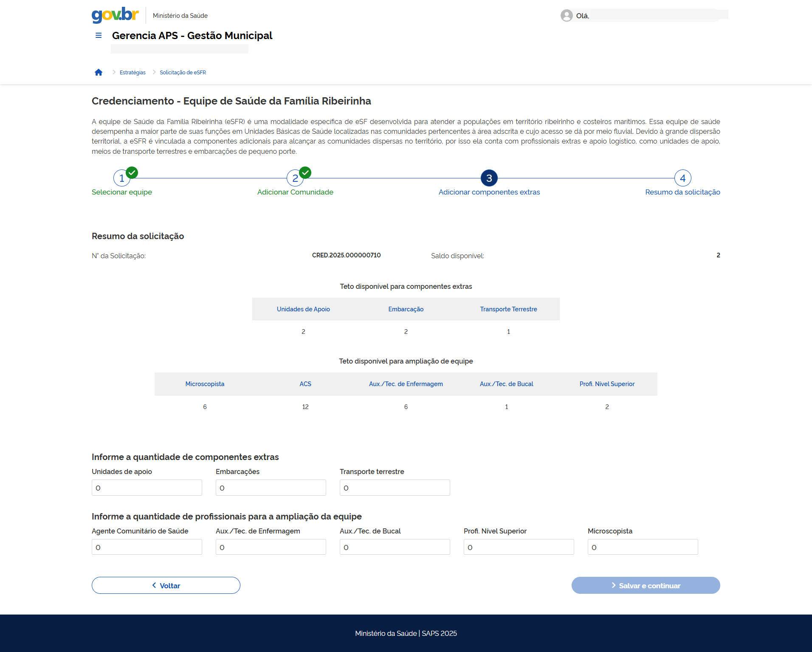Click the gov.br logo
The height and width of the screenshot is (652, 812).
(115, 15)
